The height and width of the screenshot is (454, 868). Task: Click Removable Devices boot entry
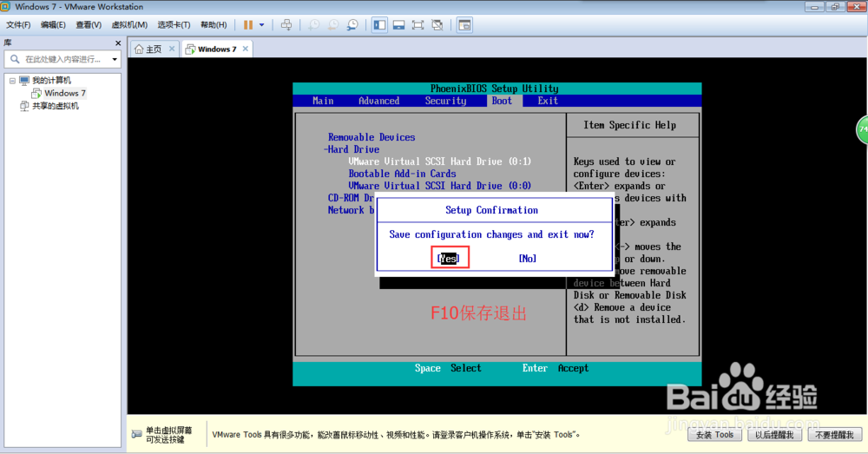click(x=372, y=137)
